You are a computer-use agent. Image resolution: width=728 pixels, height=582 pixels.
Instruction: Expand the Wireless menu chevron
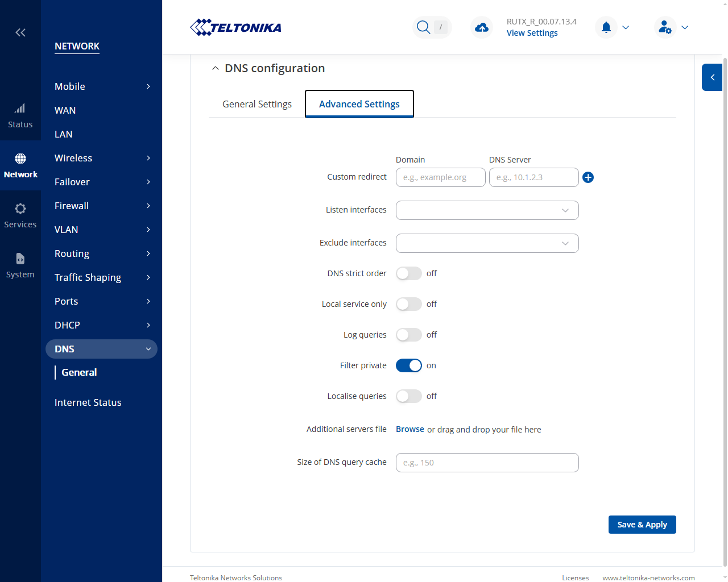click(x=148, y=158)
